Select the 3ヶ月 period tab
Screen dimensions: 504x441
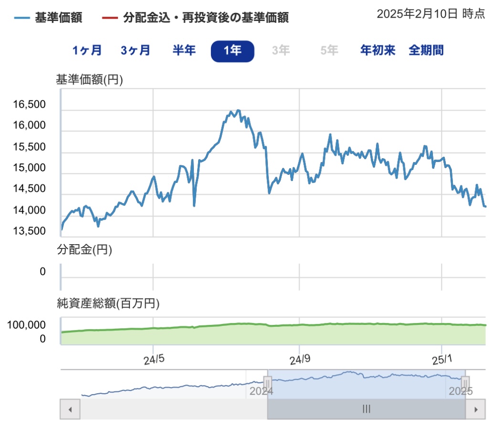(136, 51)
